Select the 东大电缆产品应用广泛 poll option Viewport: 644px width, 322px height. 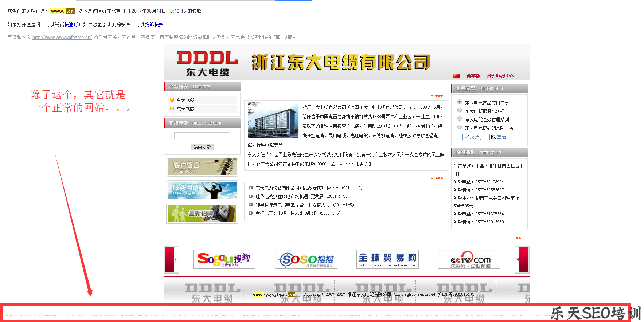(460, 102)
